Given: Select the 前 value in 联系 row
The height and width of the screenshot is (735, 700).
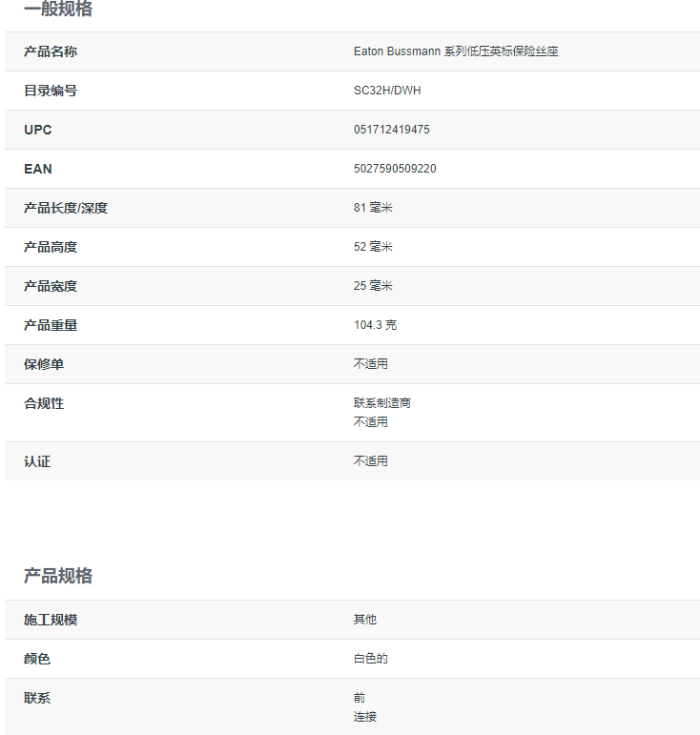Looking at the screenshot, I should coord(360,698).
